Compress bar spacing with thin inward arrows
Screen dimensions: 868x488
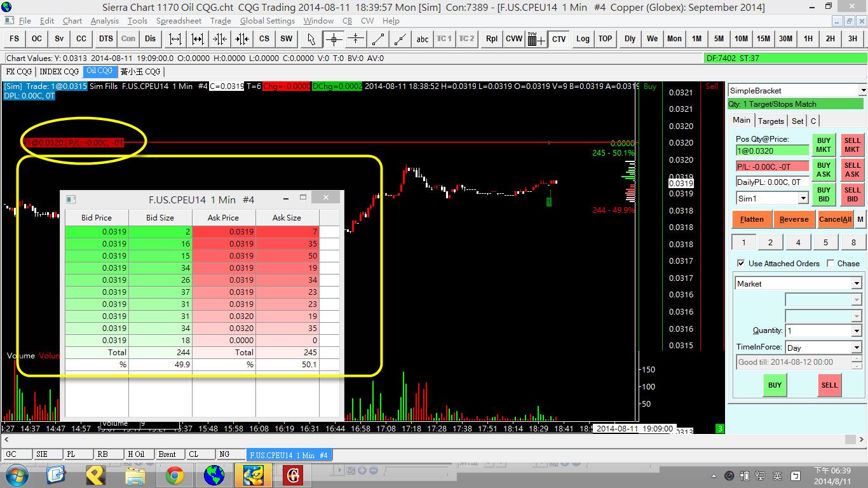(x=219, y=39)
